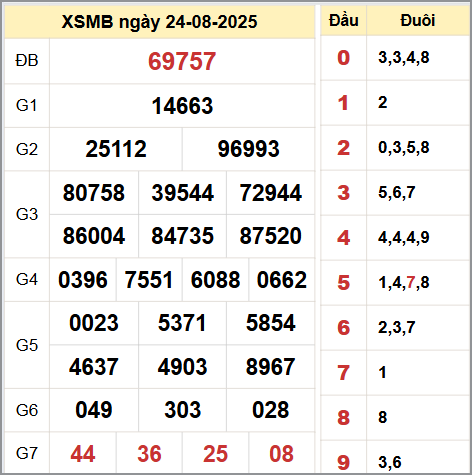
Task: Select G3 number 80758
Action: tap(94, 193)
